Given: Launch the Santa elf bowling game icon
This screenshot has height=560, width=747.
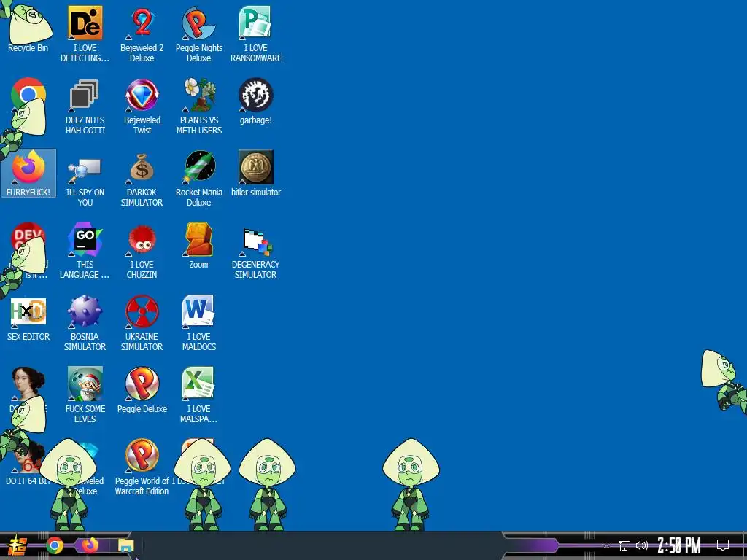Looking at the screenshot, I should tap(85, 395).
